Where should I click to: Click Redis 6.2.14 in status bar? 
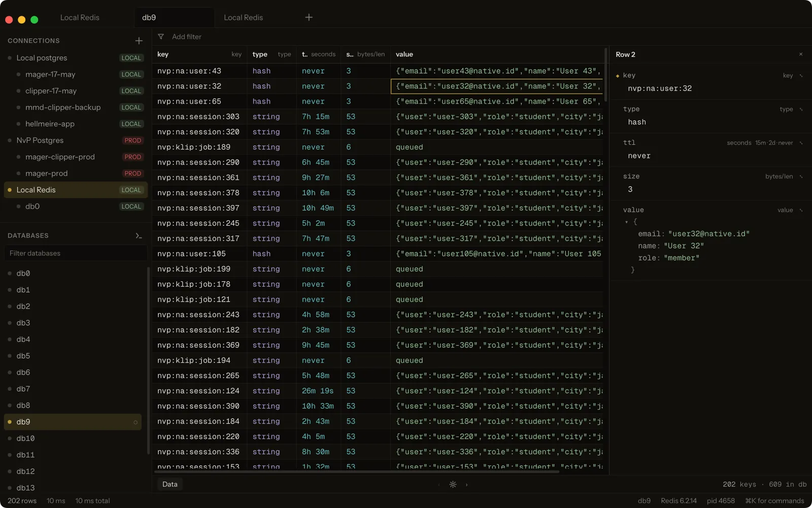[x=679, y=501]
